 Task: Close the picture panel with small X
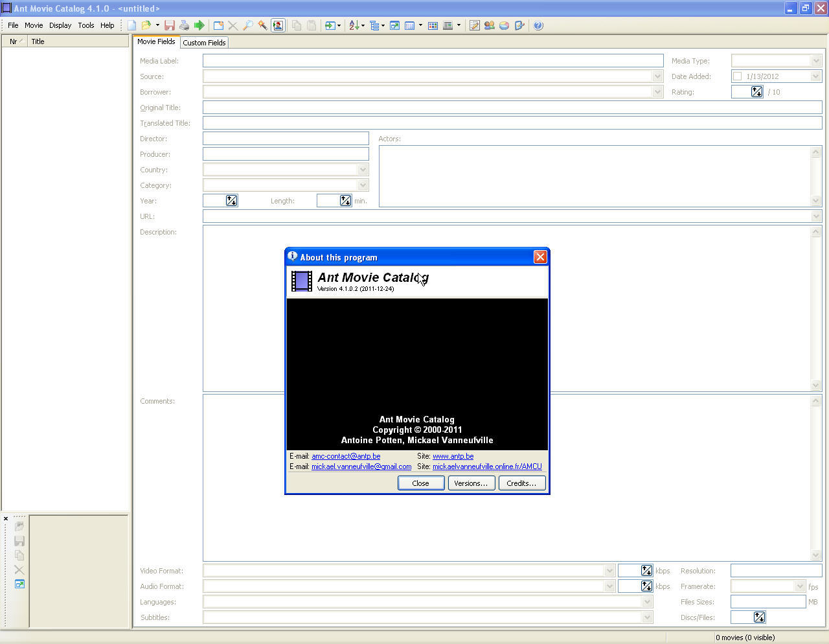click(x=6, y=518)
